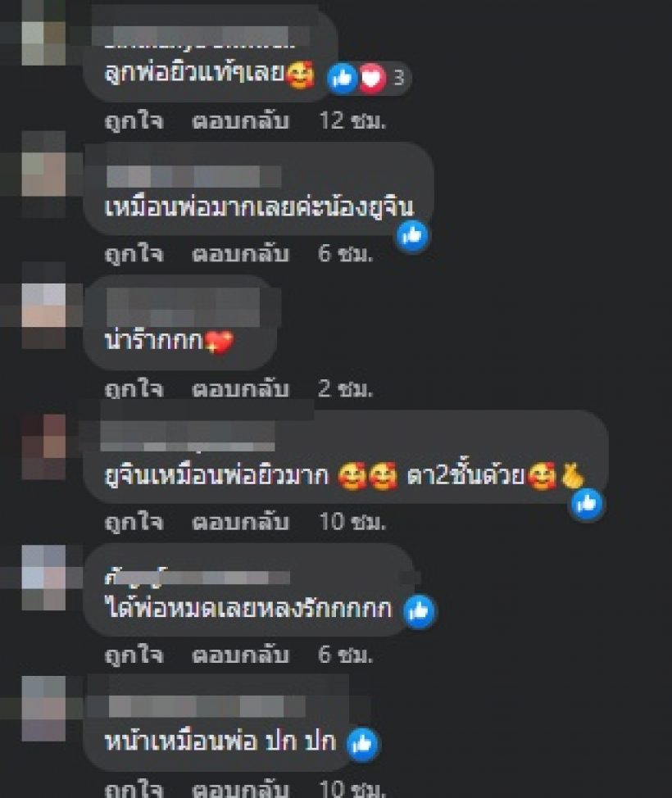Click ตอบกลับ under ได้พ่อหมดเลยหลงรักกกกก comment

coord(240,655)
